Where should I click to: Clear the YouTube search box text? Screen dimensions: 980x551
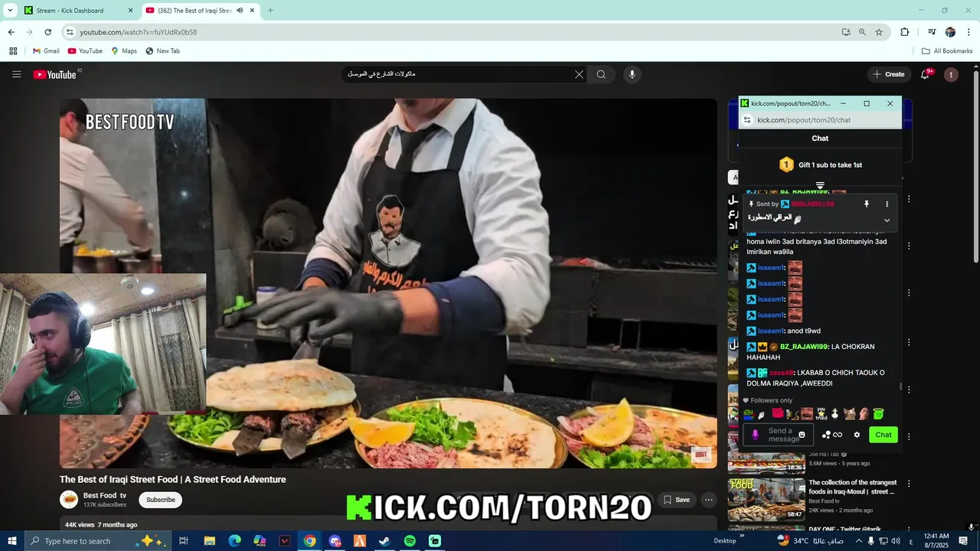click(579, 74)
